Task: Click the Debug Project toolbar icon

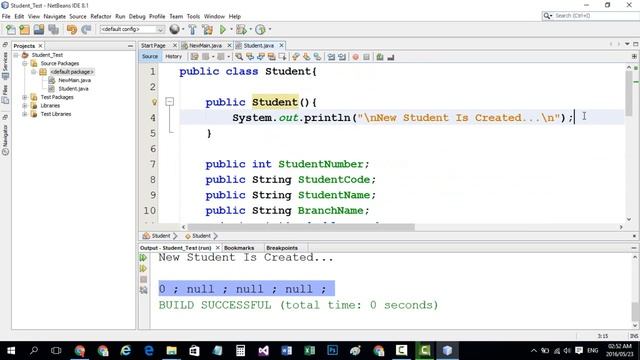Action: tap(241, 29)
